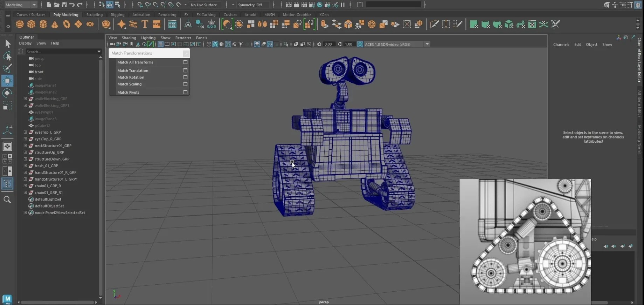
Task: Switch to the Rigging shelf tab
Action: (117, 15)
